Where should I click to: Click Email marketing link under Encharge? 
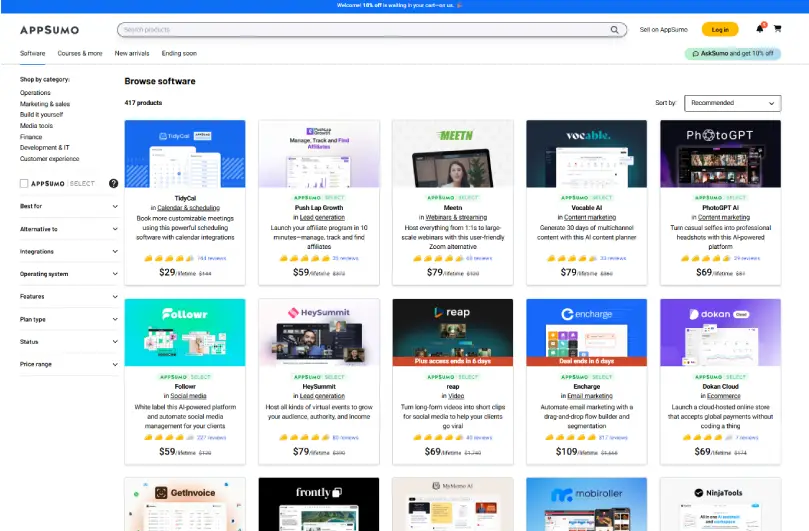click(x=590, y=396)
